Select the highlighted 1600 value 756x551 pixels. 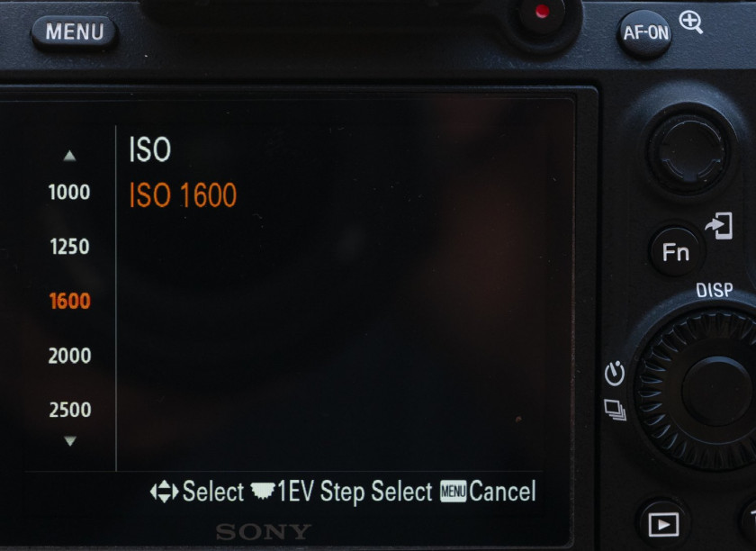(x=70, y=301)
